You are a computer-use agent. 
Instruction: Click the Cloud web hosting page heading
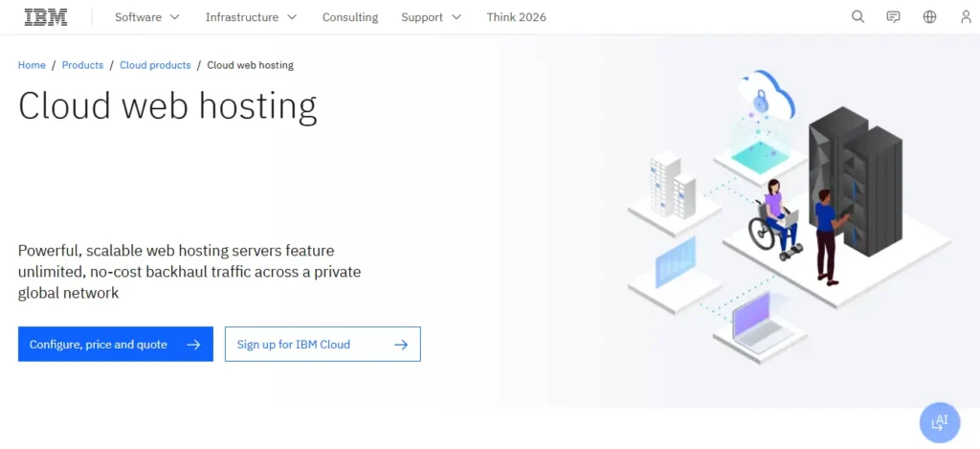tap(167, 106)
